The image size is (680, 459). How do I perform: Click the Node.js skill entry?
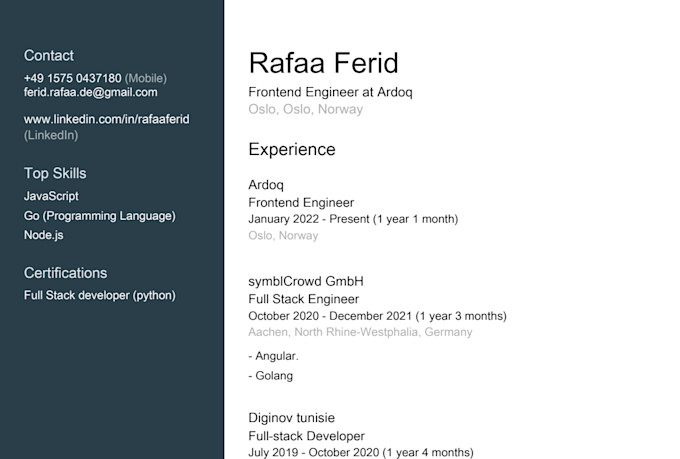43,235
